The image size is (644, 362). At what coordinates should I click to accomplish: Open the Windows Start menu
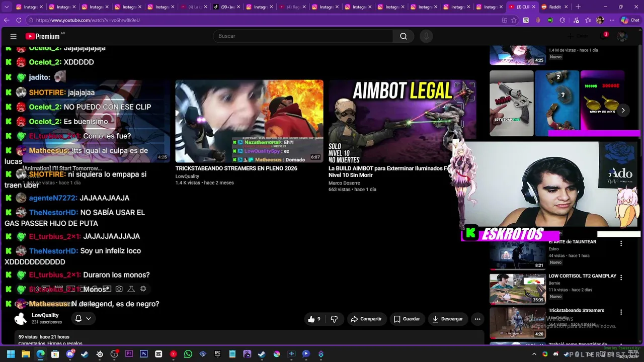tap(11, 354)
